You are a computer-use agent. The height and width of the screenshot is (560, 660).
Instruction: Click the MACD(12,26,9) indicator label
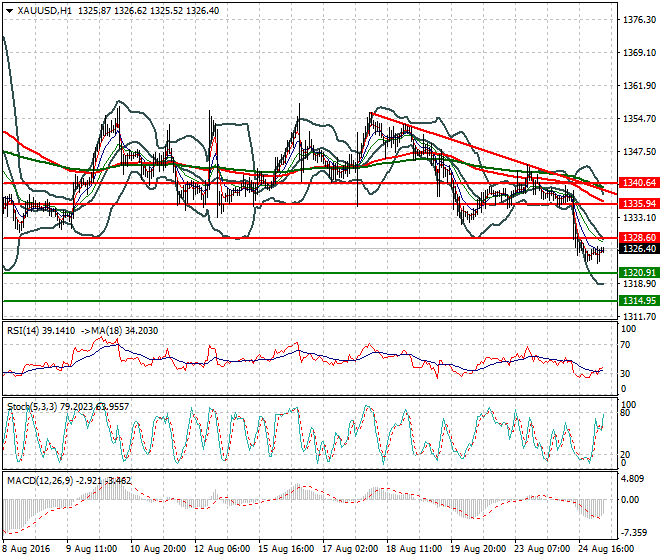[x=36, y=482]
